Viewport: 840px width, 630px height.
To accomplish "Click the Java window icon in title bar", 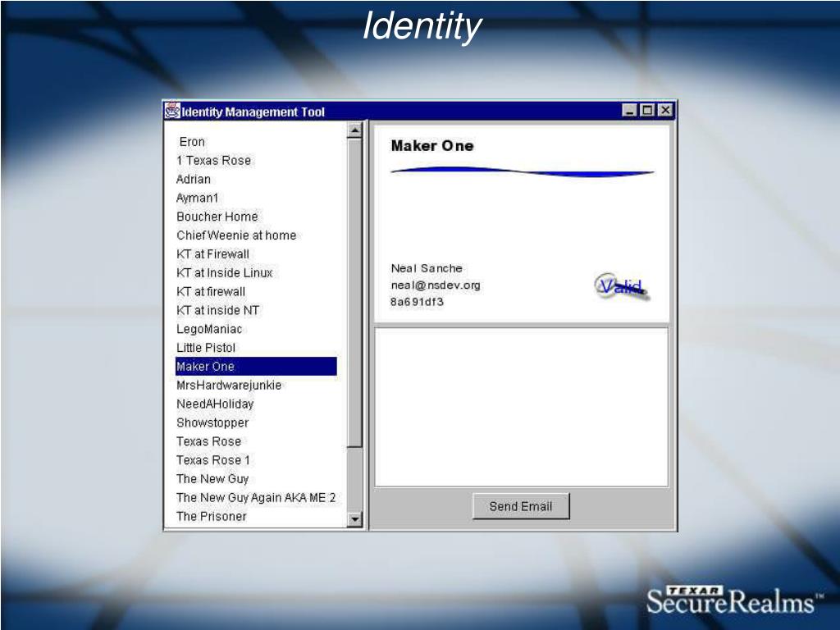I will point(172,111).
